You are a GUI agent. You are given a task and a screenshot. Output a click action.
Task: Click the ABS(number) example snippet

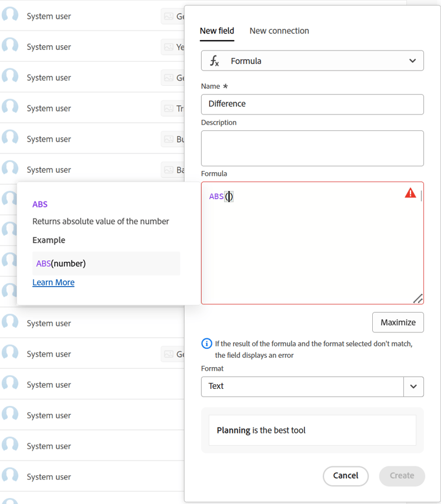tap(61, 264)
